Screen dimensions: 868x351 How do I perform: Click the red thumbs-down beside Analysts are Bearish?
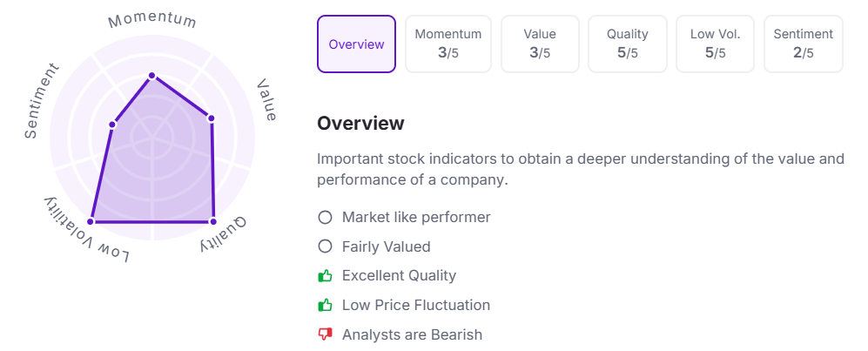pyautogui.click(x=326, y=334)
